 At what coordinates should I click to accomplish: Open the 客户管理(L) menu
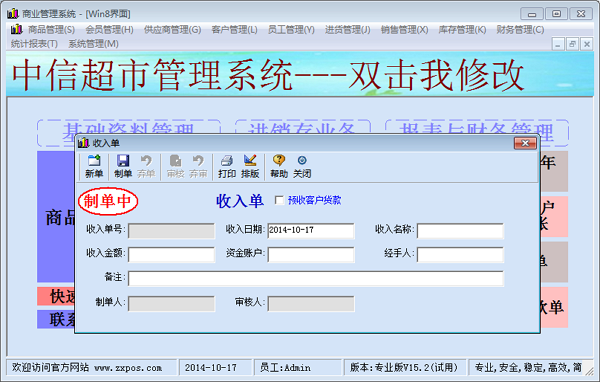pos(235,29)
